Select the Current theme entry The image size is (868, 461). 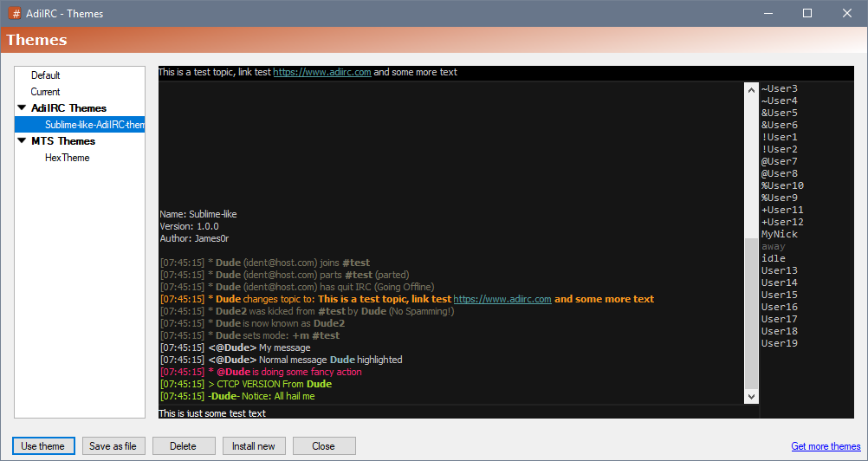[x=45, y=92]
